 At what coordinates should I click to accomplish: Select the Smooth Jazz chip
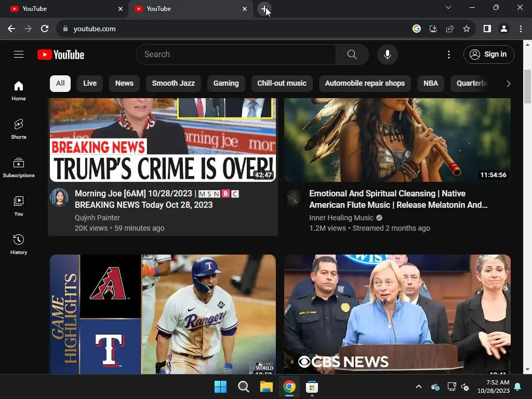tap(174, 84)
